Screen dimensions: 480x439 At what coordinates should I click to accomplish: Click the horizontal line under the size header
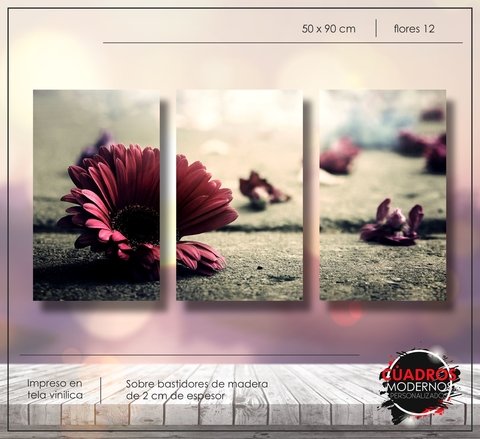pos(283,43)
